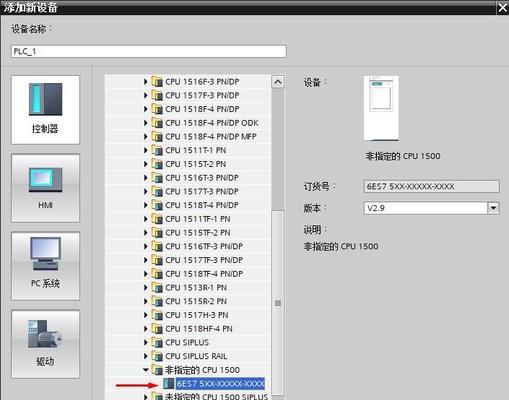Expand the CPU 1518HF-4 PN node
Image resolution: width=509 pixels, height=400 pixels.
pos(145,329)
